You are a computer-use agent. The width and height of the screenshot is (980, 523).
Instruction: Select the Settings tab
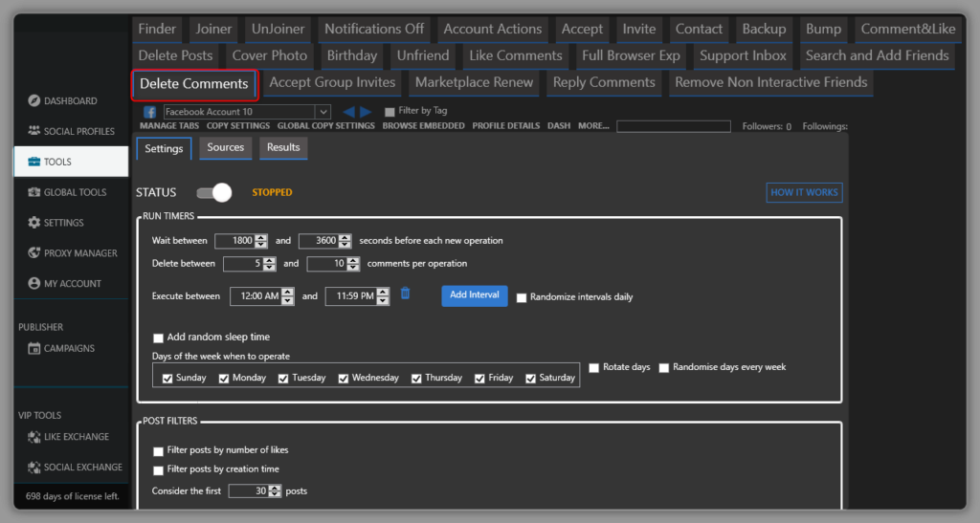coord(164,148)
